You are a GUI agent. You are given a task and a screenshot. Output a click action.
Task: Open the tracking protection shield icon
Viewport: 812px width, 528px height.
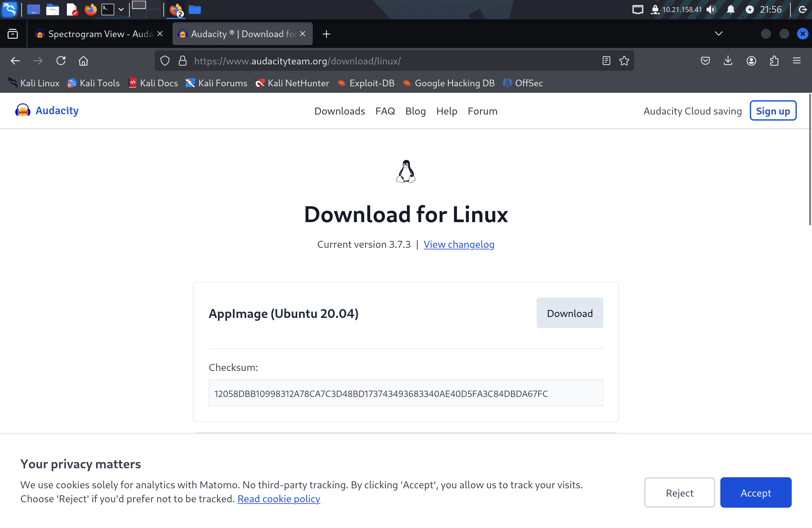(x=165, y=61)
